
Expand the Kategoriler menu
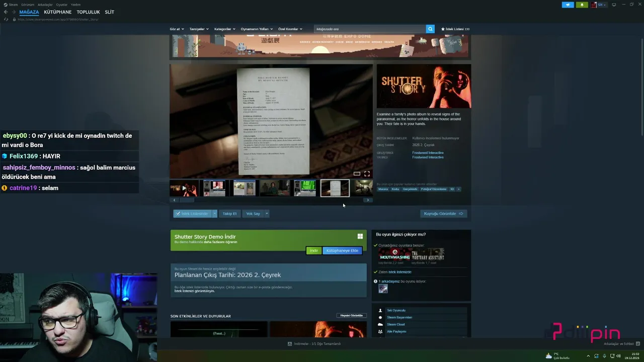click(x=224, y=29)
